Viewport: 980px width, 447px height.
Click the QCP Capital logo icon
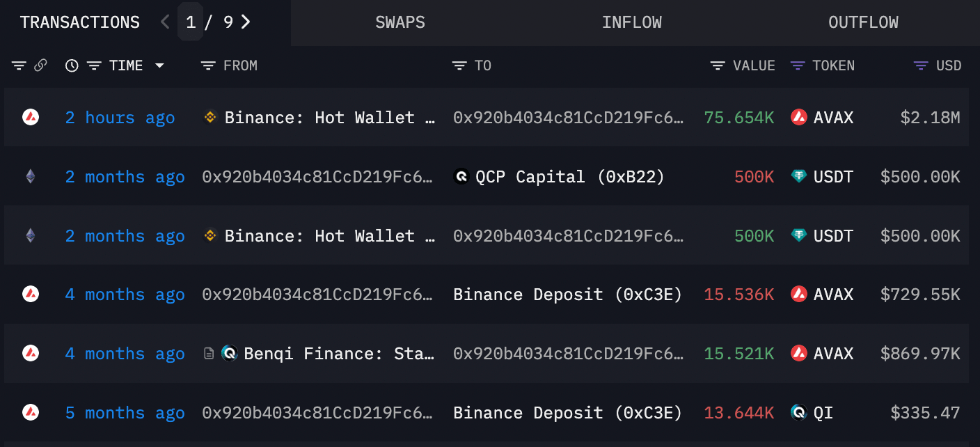click(x=461, y=177)
